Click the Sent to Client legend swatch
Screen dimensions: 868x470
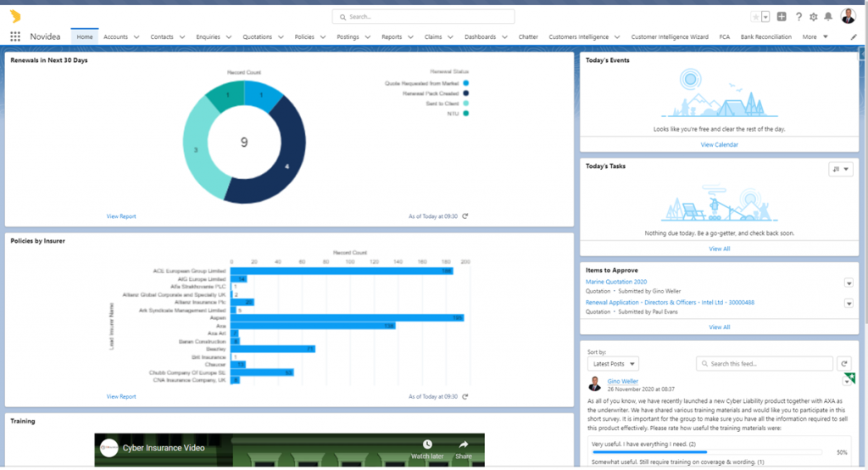465,104
